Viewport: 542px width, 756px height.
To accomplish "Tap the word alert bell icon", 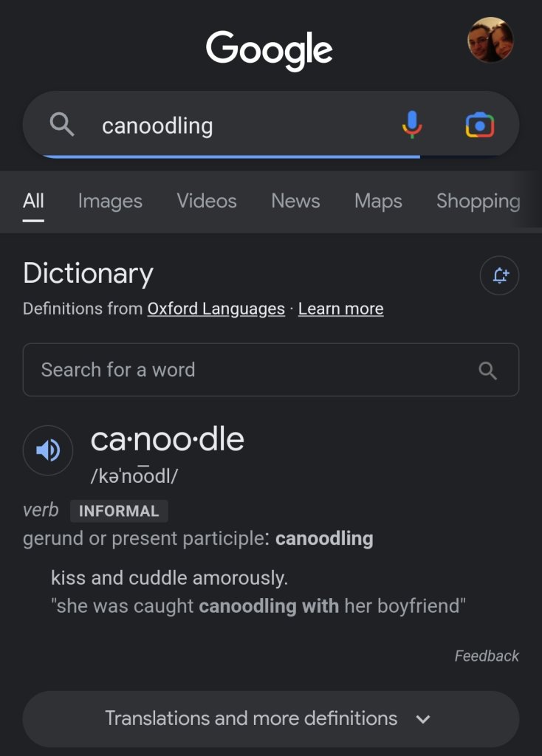I will coord(500,275).
